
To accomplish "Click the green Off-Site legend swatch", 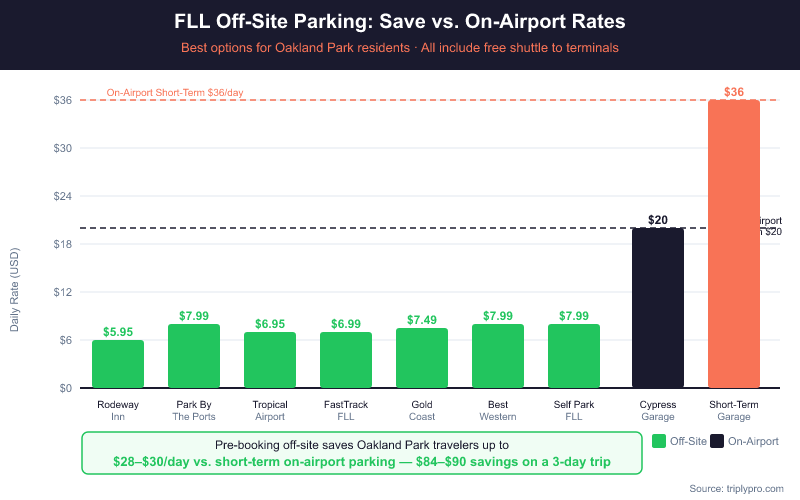I will point(659,441).
